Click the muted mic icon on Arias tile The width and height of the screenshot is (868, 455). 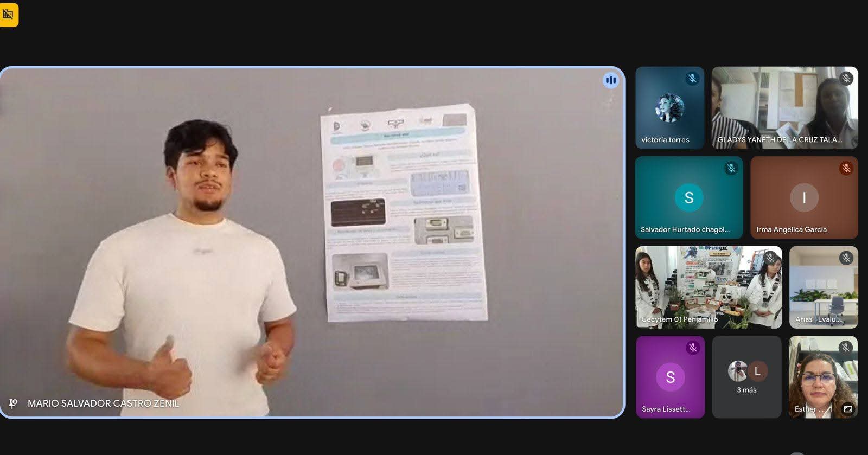coord(846,258)
